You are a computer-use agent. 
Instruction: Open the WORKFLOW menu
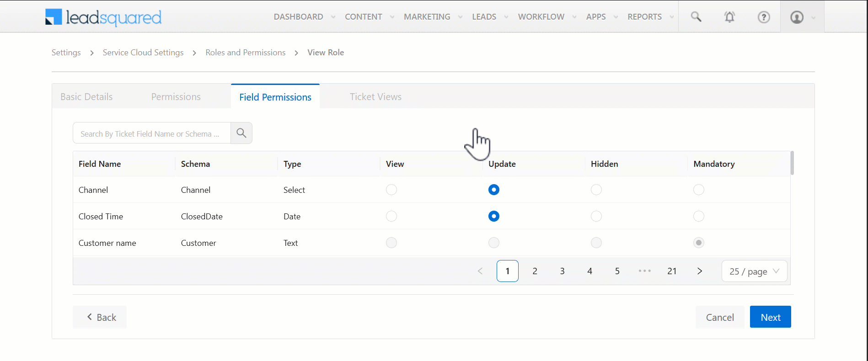coord(541,17)
